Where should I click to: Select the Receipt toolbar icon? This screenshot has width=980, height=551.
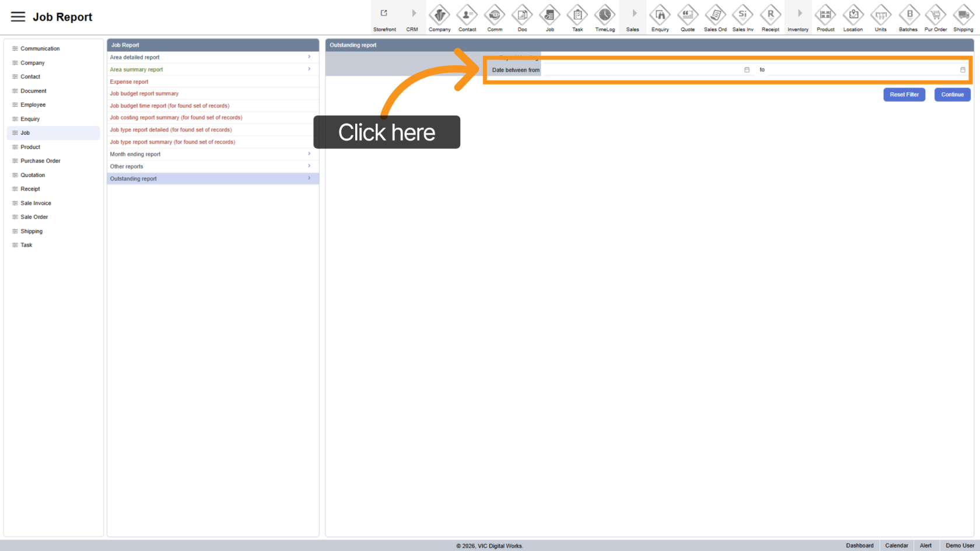[x=770, y=15]
